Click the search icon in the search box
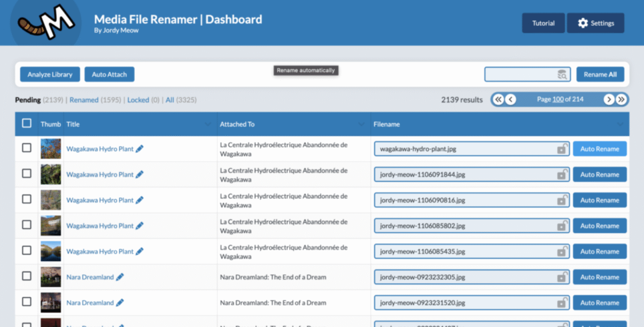 562,75
